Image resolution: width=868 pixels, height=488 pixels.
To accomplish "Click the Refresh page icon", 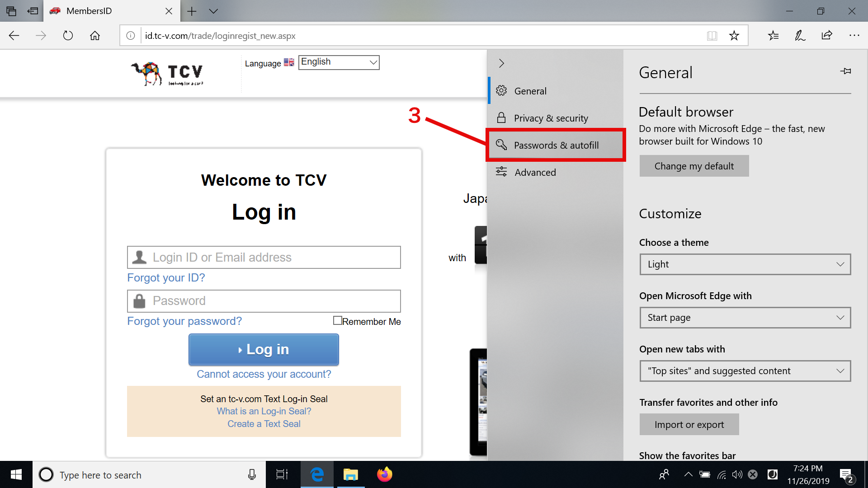I will coord(68,36).
